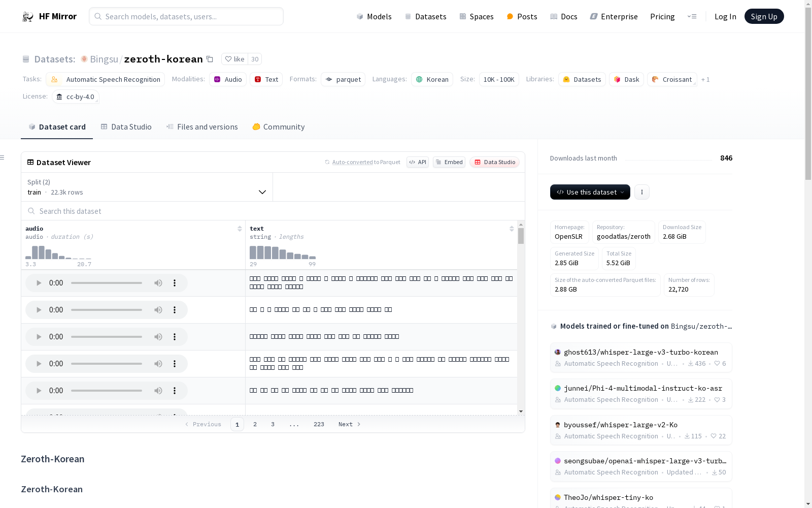The height and width of the screenshot is (508, 812).
Task: Open the three-dot menu beside Use this dataset
Action: tap(642, 192)
